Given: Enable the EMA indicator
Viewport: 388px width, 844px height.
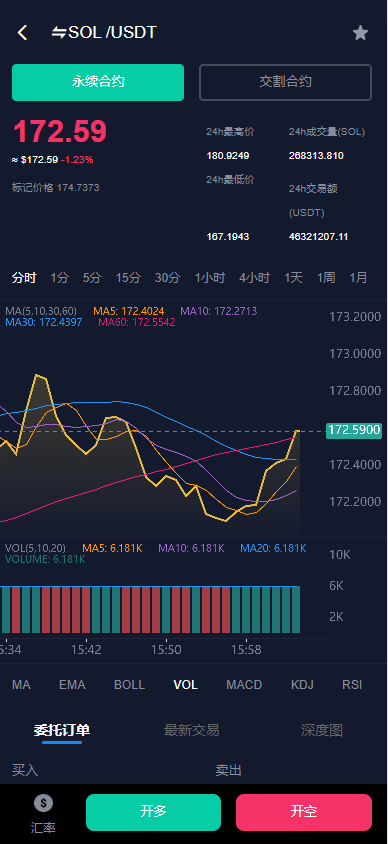Looking at the screenshot, I should (72, 685).
